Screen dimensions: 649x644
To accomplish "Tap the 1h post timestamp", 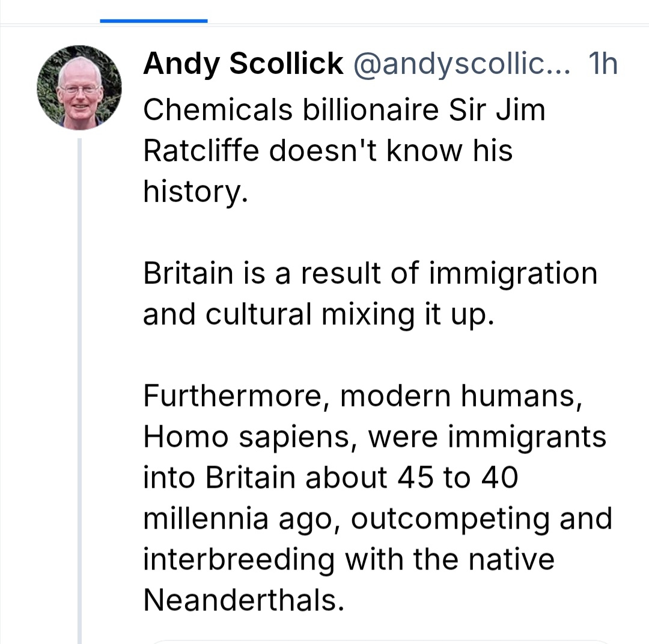I will tap(603, 64).
